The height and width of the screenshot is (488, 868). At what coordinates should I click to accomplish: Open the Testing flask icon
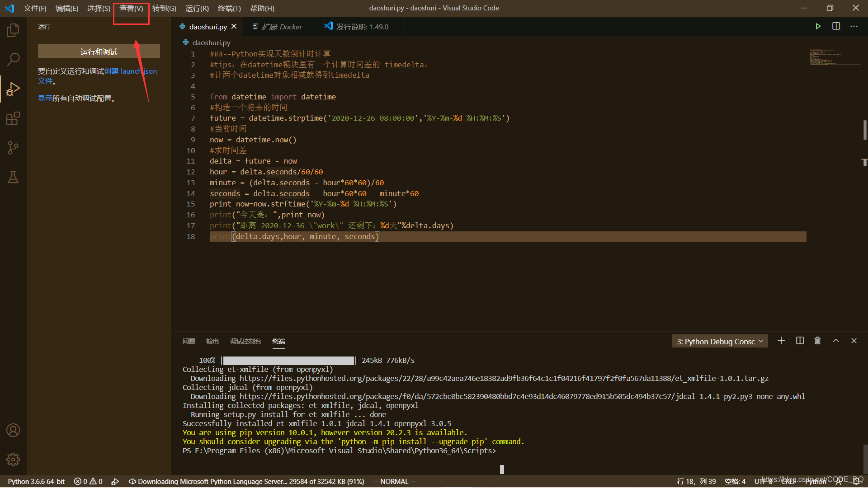[x=13, y=177]
